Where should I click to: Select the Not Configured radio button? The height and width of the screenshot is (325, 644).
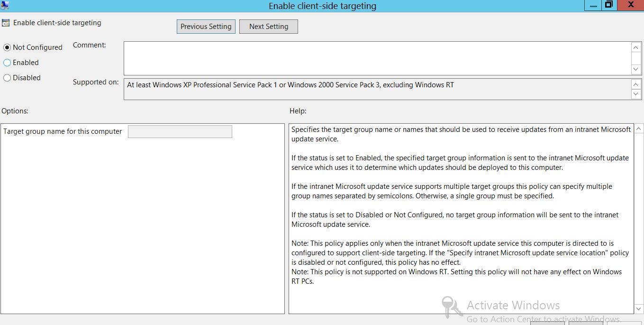(7, 47)
